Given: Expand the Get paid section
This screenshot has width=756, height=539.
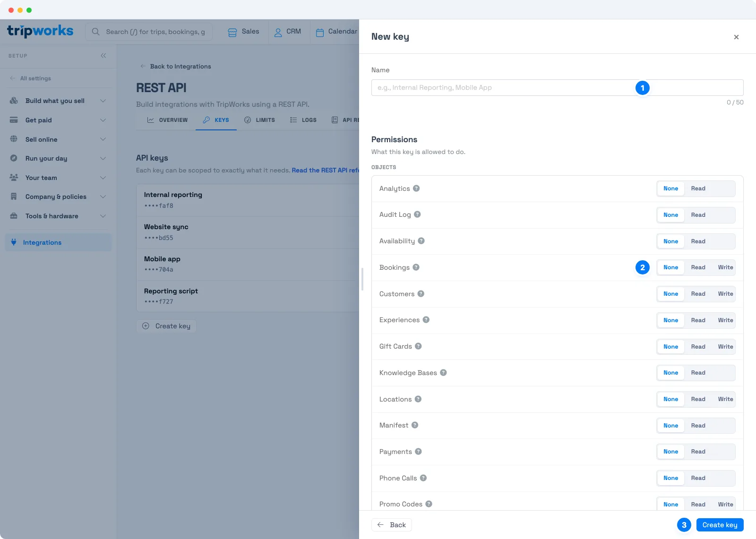Looking at the screenshot, I should pos(58,120).
